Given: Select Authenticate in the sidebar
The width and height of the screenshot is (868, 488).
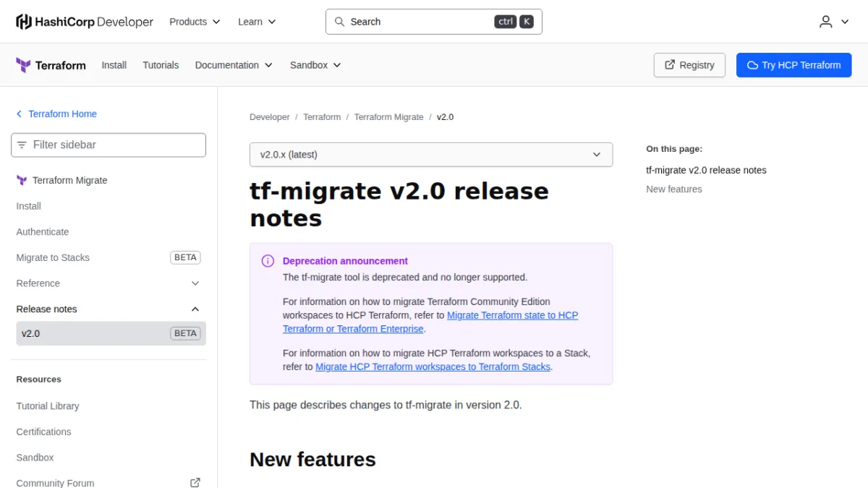Looking at the screenshot, I should [x=43, y=232].
